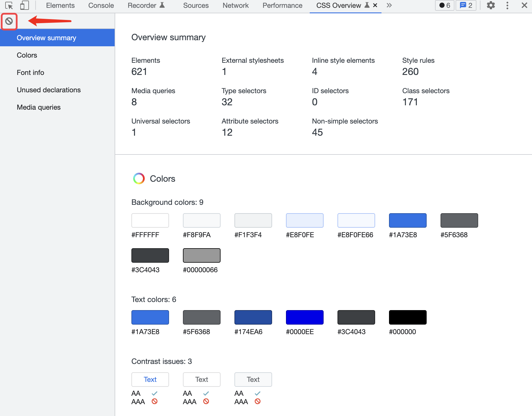Click the clear overview icon
Viewport: 532px width, 416px height.
point(9,21)
